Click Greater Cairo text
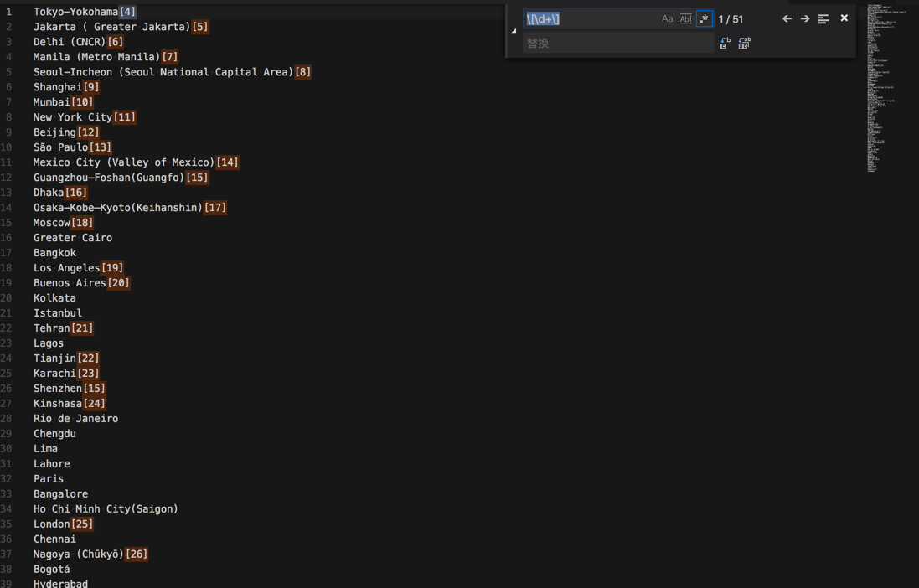The width and height of the screenshot is (919, 588). coord(73,237)
